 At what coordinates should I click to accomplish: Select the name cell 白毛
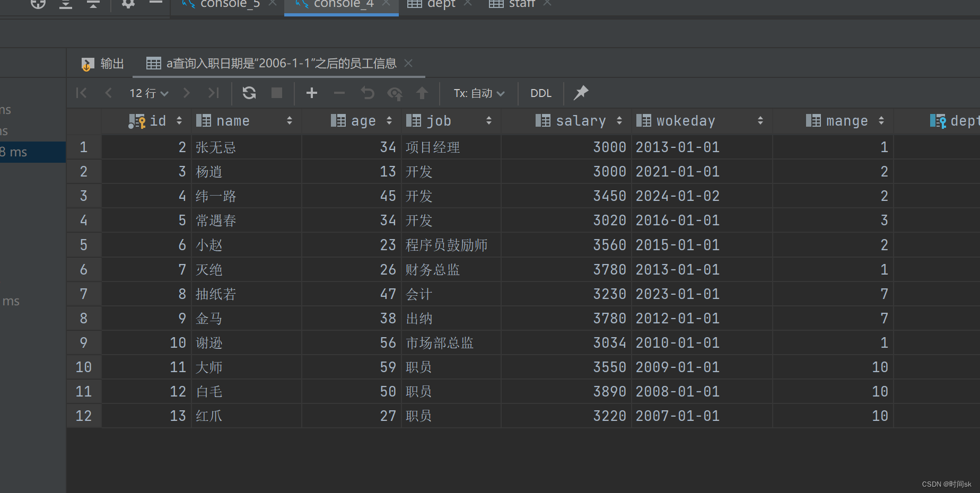[x=247, y=392]
